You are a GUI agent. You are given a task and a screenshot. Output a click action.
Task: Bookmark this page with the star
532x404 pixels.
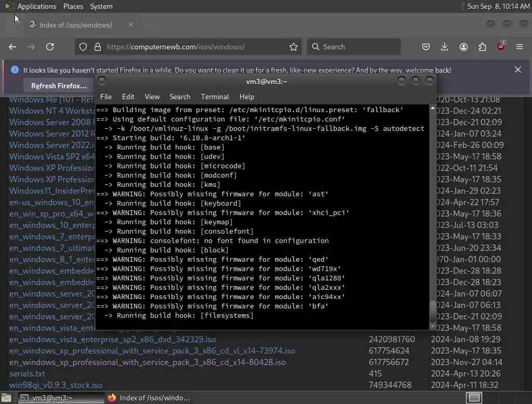coord(294,47)
